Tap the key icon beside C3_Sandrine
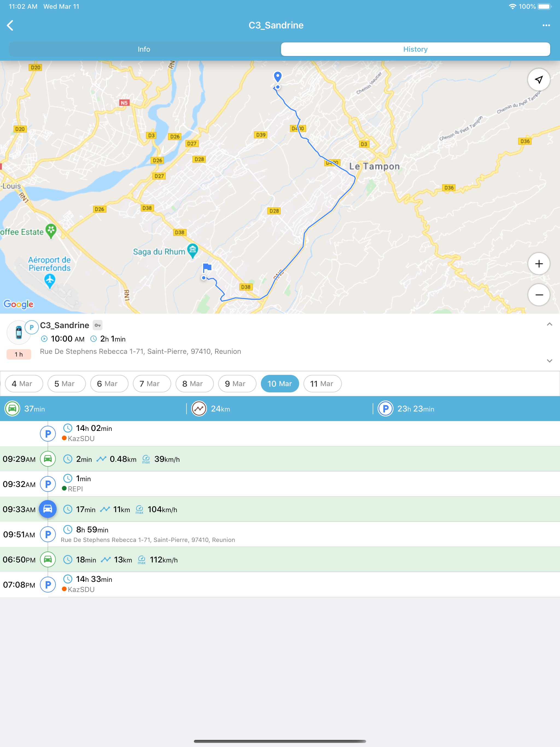 click(98, 325)
